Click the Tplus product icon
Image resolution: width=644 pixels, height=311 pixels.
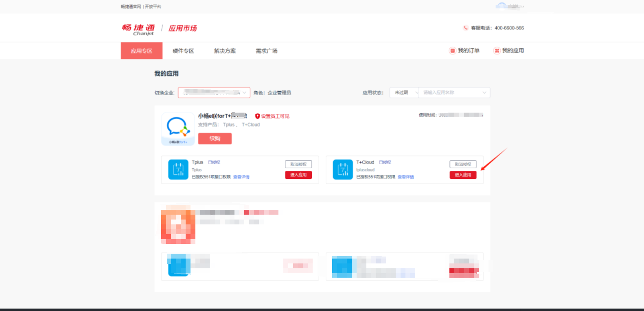tap(178, 170)
